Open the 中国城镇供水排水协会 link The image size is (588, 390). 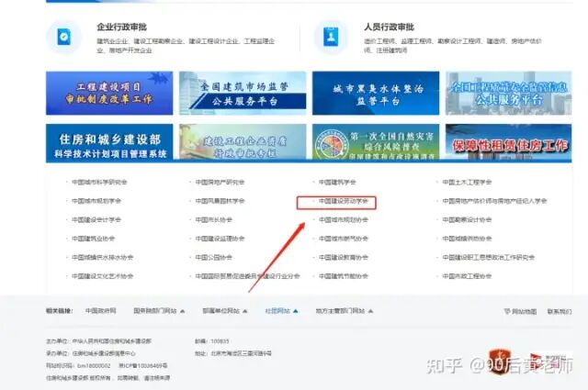pyautogui.click(x=102, y=257)
